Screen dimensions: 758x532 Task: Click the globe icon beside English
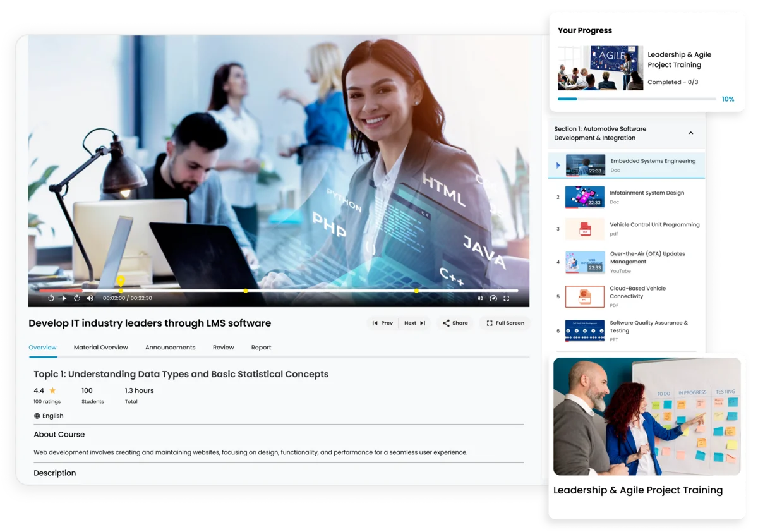point(37,416)
